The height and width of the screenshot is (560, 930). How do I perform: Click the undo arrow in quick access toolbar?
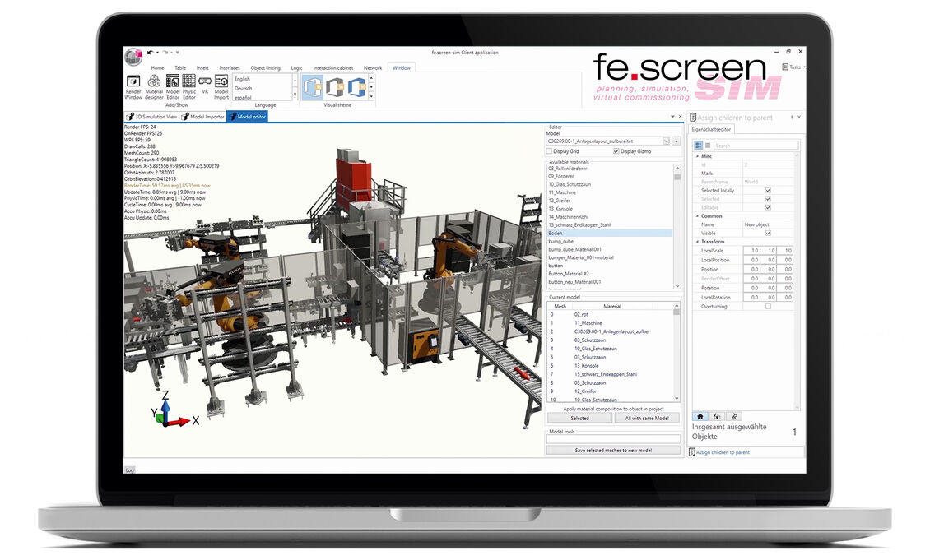click(150, 53)
